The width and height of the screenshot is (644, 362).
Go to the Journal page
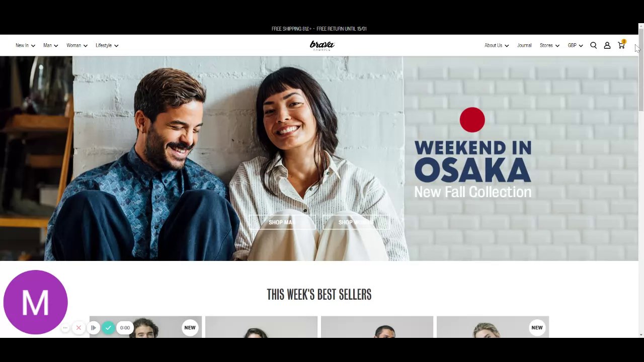tap(524, 45)
